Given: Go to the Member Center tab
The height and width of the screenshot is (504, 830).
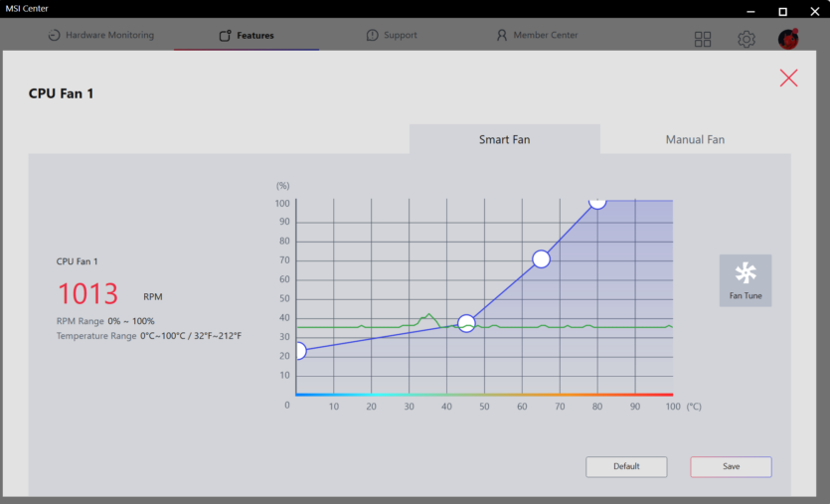Looking at the screenshot, I should (537, 35).
